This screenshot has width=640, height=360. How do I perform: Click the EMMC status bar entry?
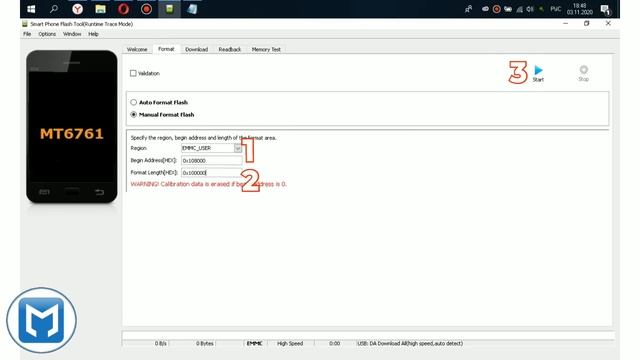[255, 343]
